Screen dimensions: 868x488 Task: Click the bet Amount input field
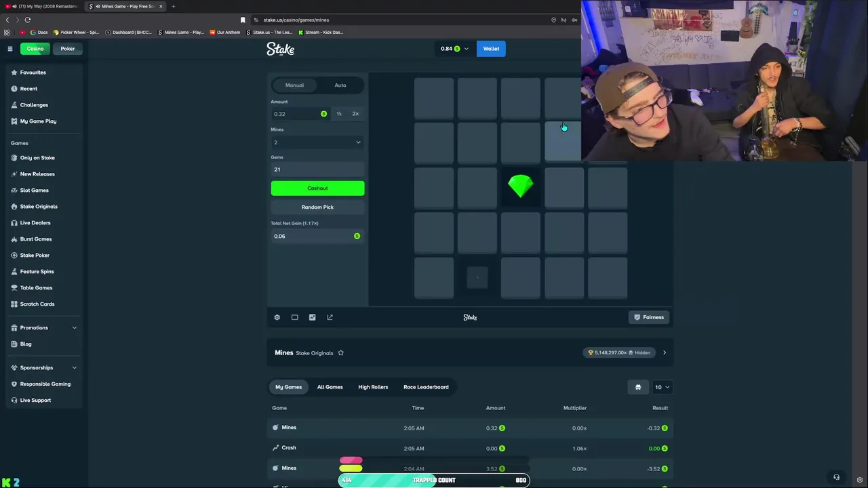(x=300, y=114)
